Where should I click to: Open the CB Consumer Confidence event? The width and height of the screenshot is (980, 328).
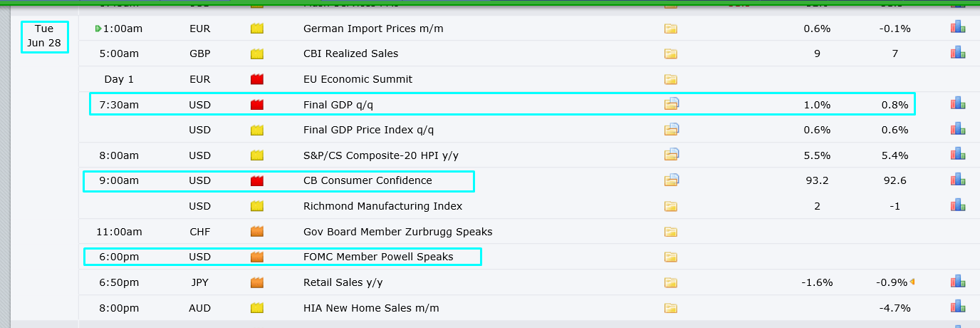click(x=367, y=180)
